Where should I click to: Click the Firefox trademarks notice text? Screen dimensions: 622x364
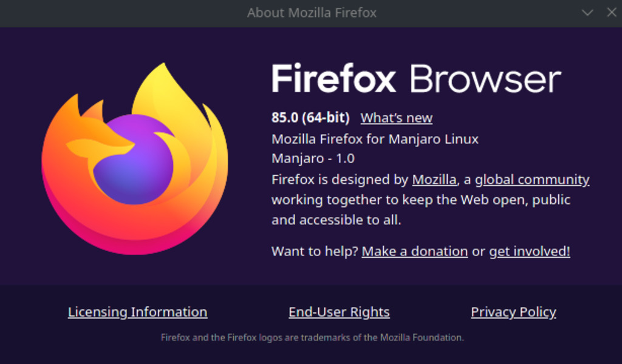click(x=312, y=337)
